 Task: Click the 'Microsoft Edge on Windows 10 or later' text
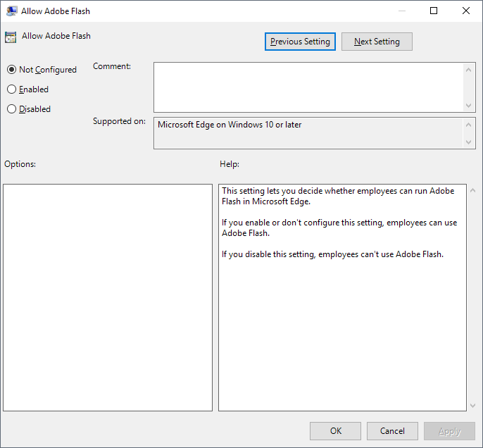point(230,125)
